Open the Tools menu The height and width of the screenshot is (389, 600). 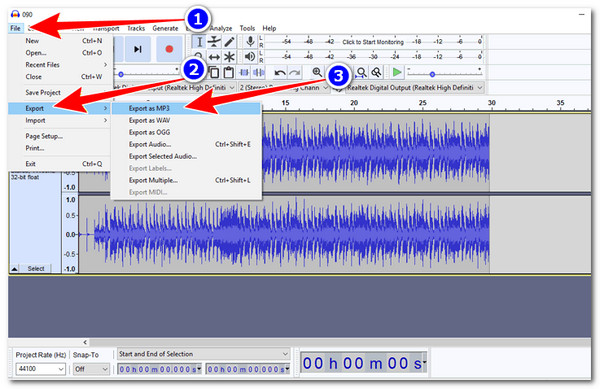247,28
